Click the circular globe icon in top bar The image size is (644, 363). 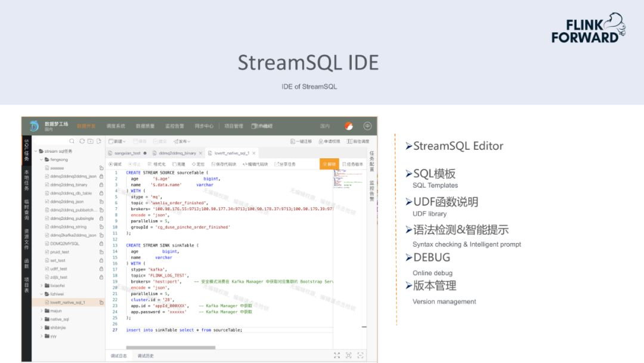pyautogui.click(x=367, y=126)
